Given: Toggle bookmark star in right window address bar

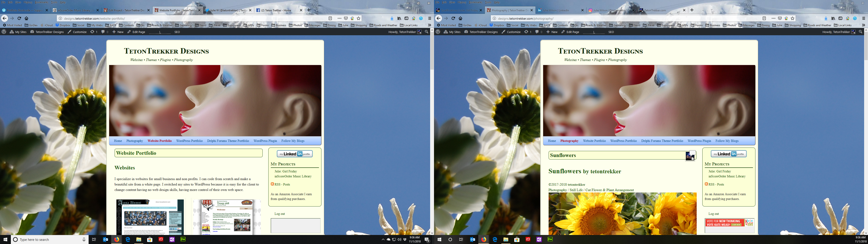Looking at the screenshot, I should point(793,19).
